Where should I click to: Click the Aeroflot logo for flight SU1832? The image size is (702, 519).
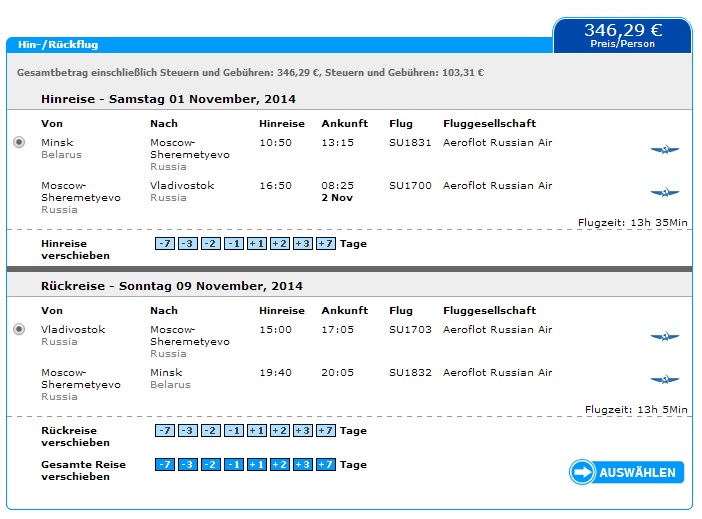pos(664,379)
